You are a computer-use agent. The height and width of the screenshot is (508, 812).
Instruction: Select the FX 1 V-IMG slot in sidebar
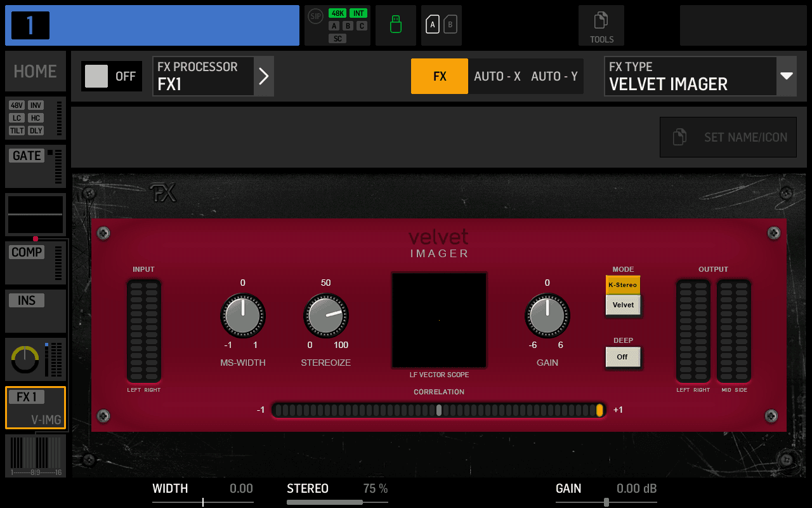pos(35,407)
